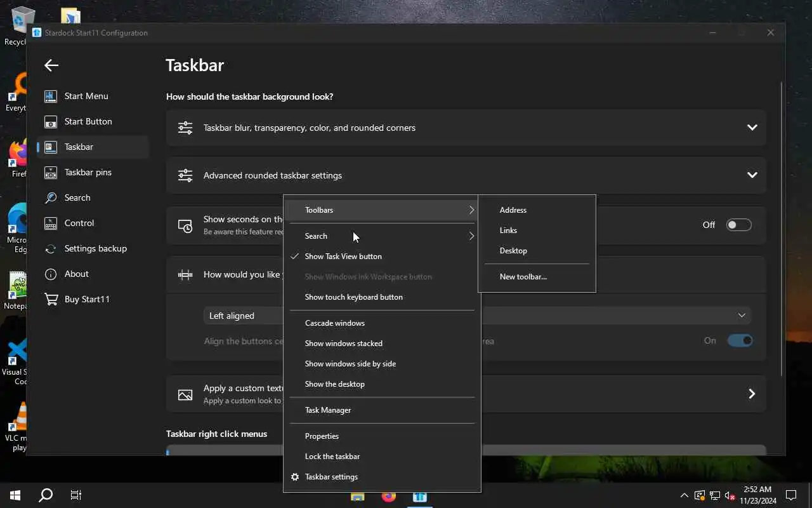The height and width of the screenshot is (508, 812).
Task: Click the network icon in system tray
Action: click(x=714, y=495)
